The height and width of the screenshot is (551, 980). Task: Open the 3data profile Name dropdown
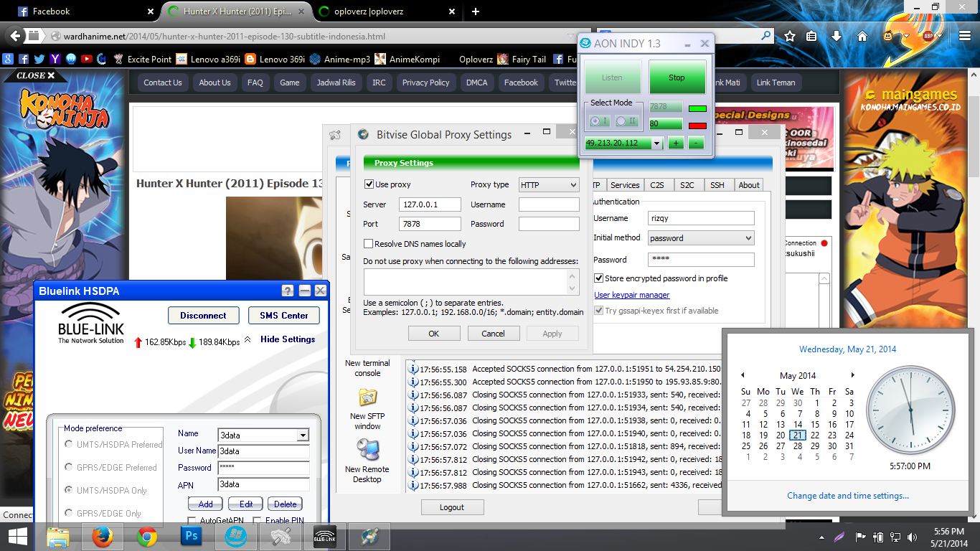pos(303,435)
